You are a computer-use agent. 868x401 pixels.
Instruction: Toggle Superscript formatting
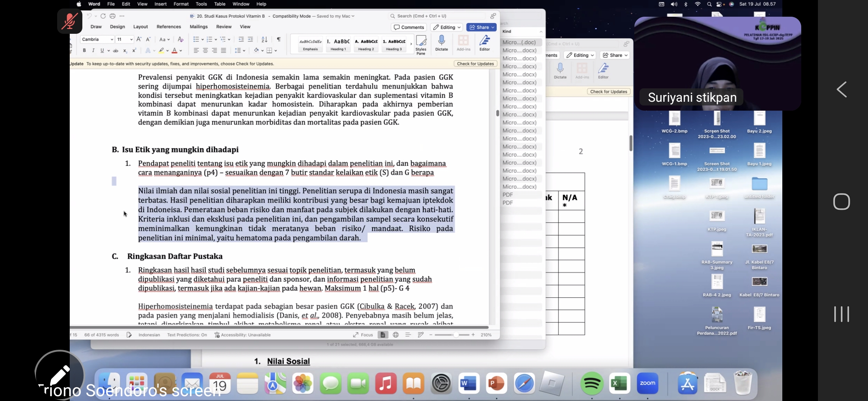click(x=134, y=50)
